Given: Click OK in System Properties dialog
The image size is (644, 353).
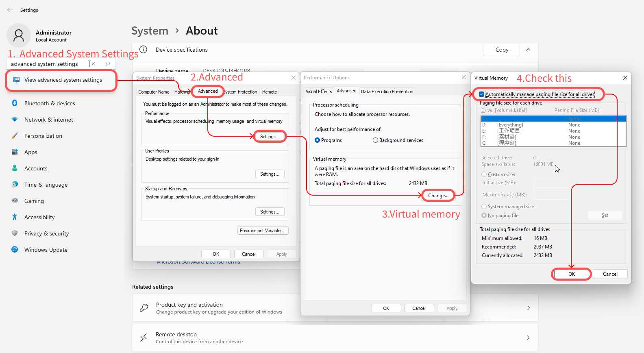Looking at the screenshot, I should 216,254.
